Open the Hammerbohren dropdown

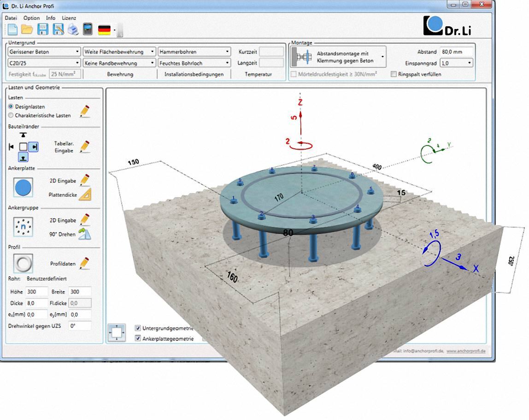pyautogui.click(x=194, y=52)
